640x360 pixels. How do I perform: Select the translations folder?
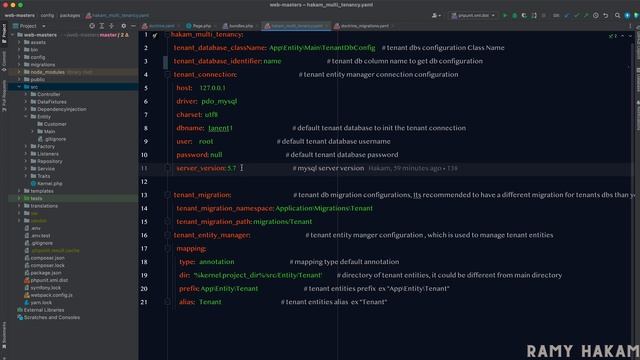40,206
